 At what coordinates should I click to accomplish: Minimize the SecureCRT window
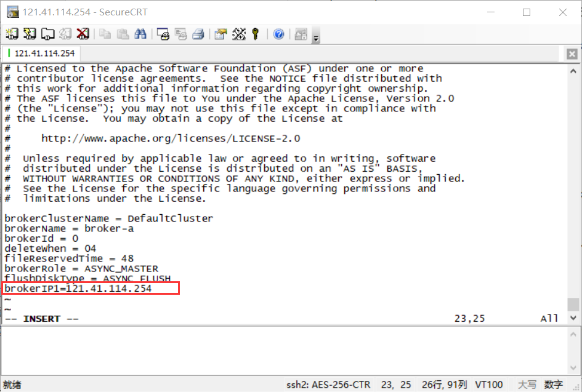point(491,12)
